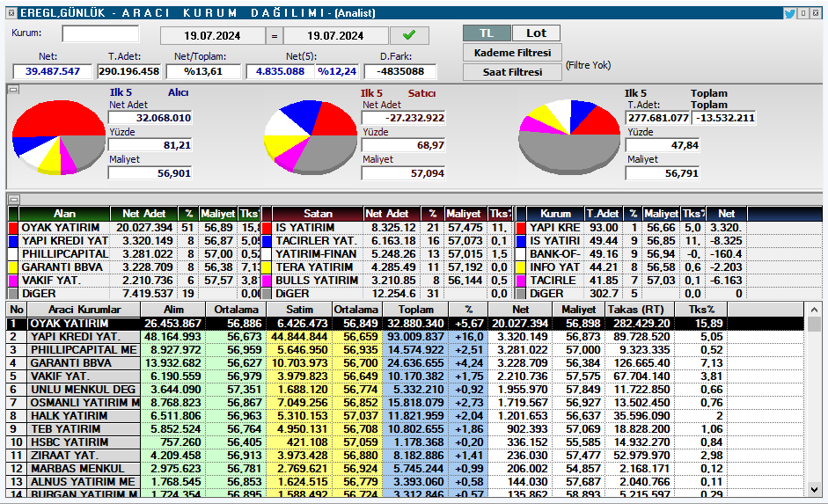Click red swatch next to IS YATIRIM in Satan

pos(267,228)
